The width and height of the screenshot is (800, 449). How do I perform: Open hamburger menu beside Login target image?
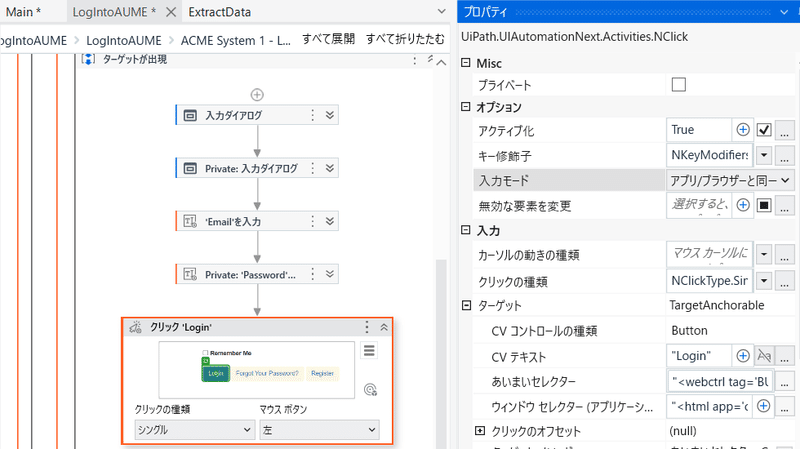coord(369,351)
